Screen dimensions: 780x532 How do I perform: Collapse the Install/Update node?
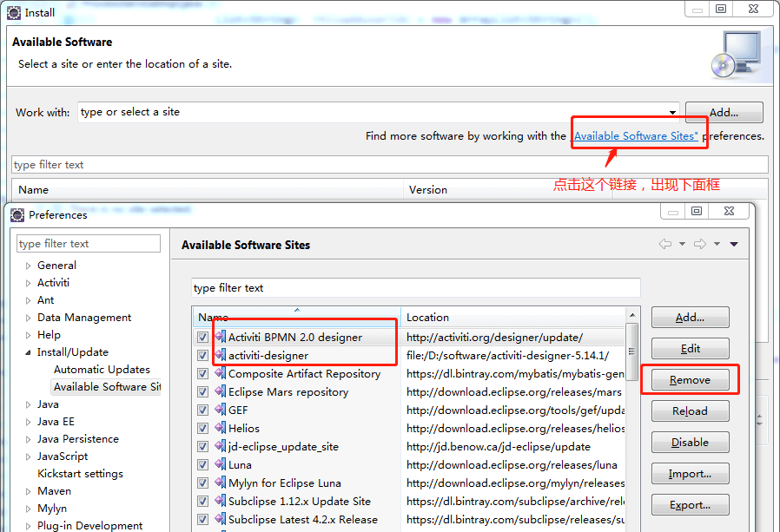pyautogui.click(x=29, y=352)
